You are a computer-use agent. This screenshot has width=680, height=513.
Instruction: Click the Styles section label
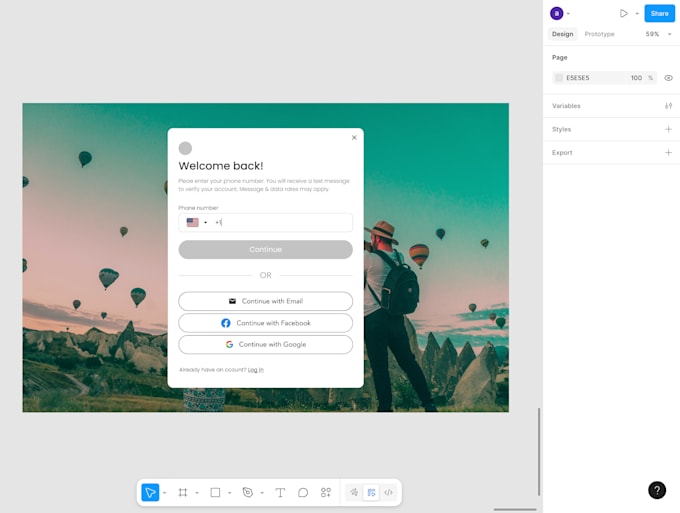561,129
